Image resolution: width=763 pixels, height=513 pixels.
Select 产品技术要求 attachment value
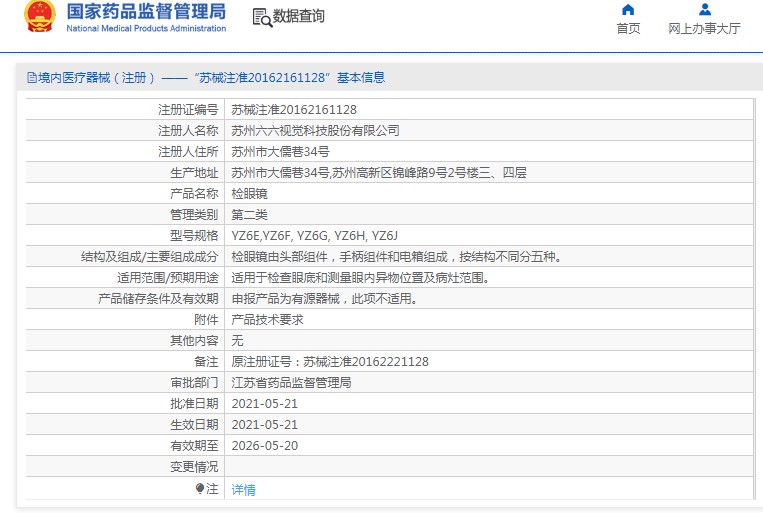[x=267, y=319]
